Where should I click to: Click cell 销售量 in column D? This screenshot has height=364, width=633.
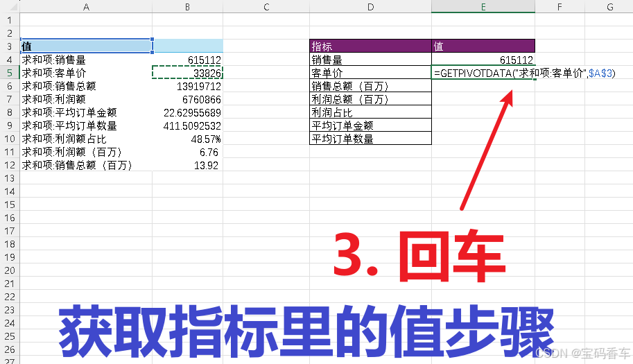tap(370, 60)
